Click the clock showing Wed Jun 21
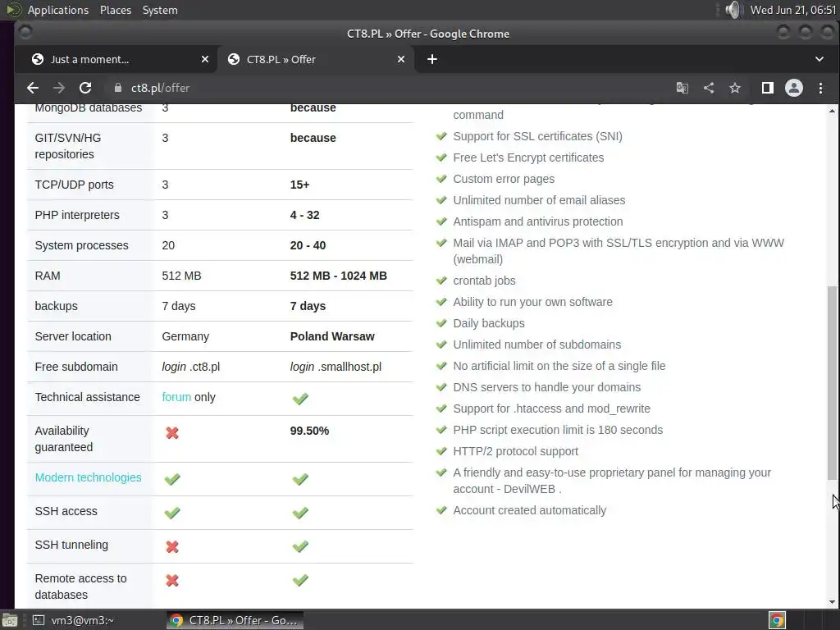This screenshot has width=840, height=630. [x=793, y=10]
